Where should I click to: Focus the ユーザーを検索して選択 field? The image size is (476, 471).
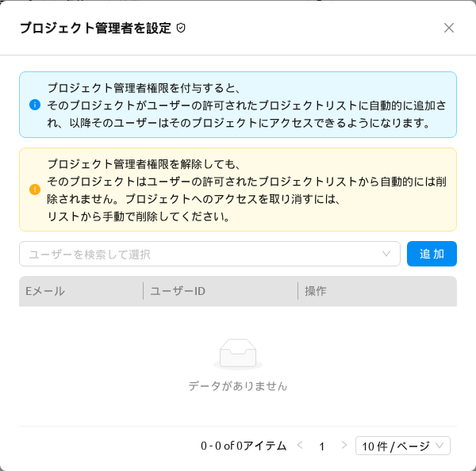click(209, 254)
